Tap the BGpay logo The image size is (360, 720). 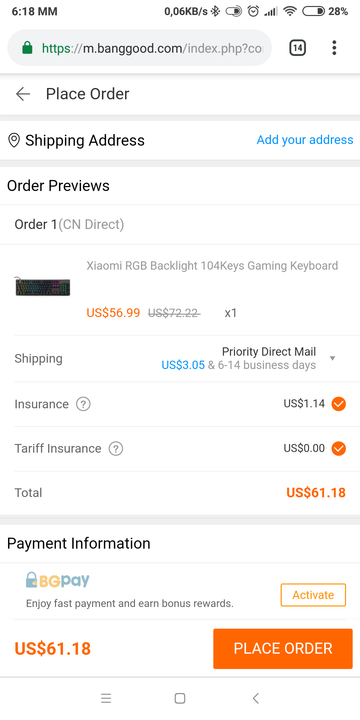(57, 580)
